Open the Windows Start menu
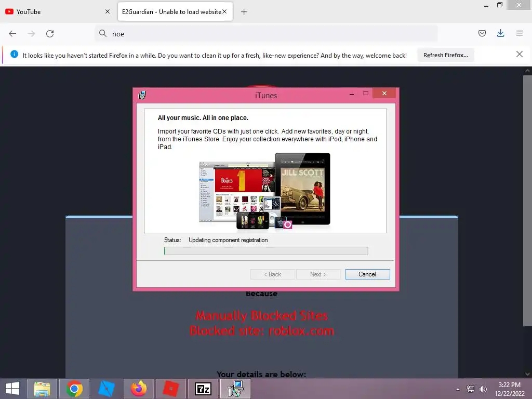Screen dimensions: 532x399 click(12, 389)
